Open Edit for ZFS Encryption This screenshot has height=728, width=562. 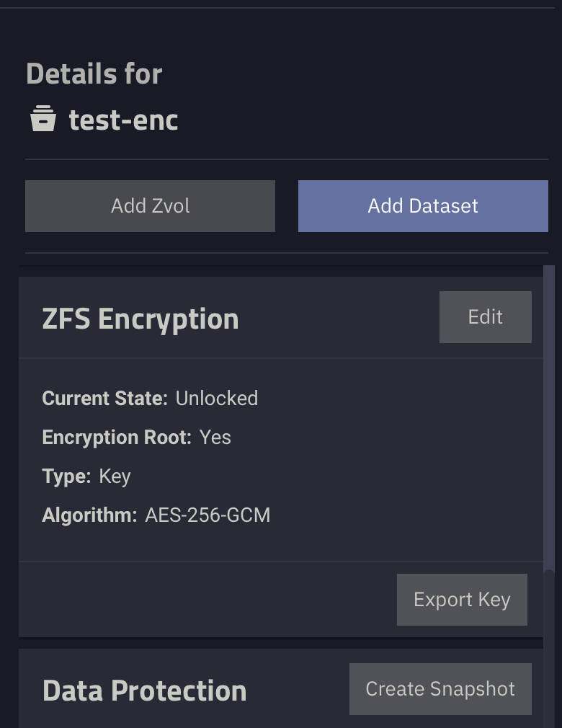(485, 317)
